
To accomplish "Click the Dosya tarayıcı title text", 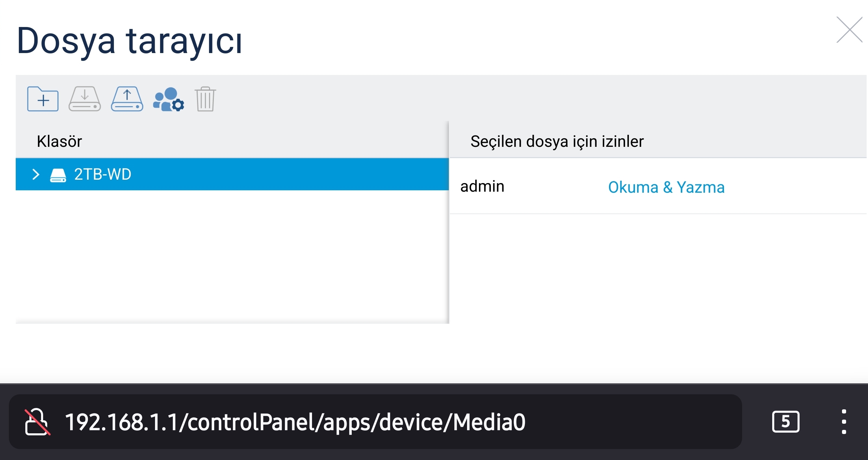I will (130, 41).
